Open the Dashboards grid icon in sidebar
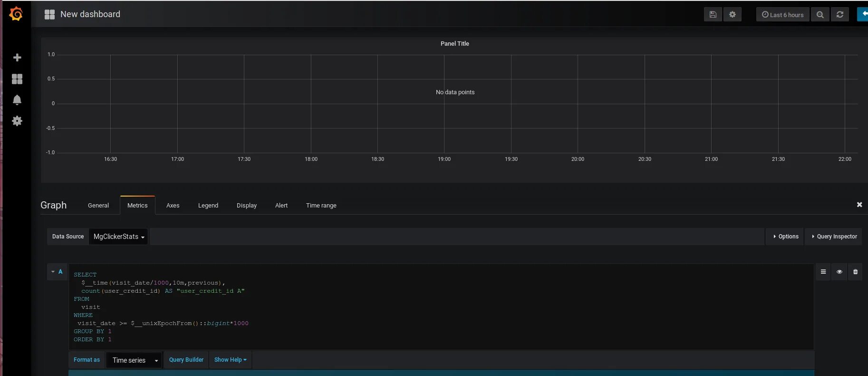This screenshot has height=376, width=868. pyautogui.click(x=17, y=79)
